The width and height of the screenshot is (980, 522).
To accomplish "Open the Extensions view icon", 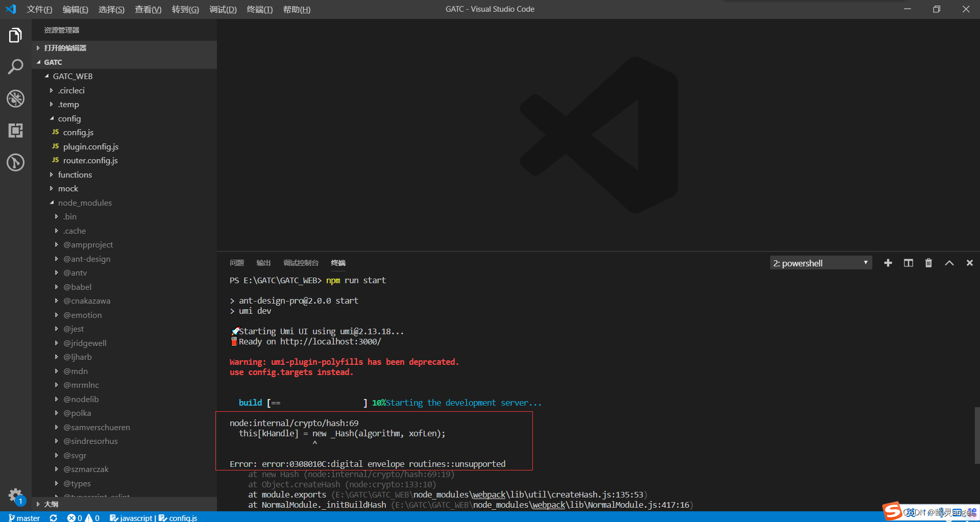I will pos(15,131).
